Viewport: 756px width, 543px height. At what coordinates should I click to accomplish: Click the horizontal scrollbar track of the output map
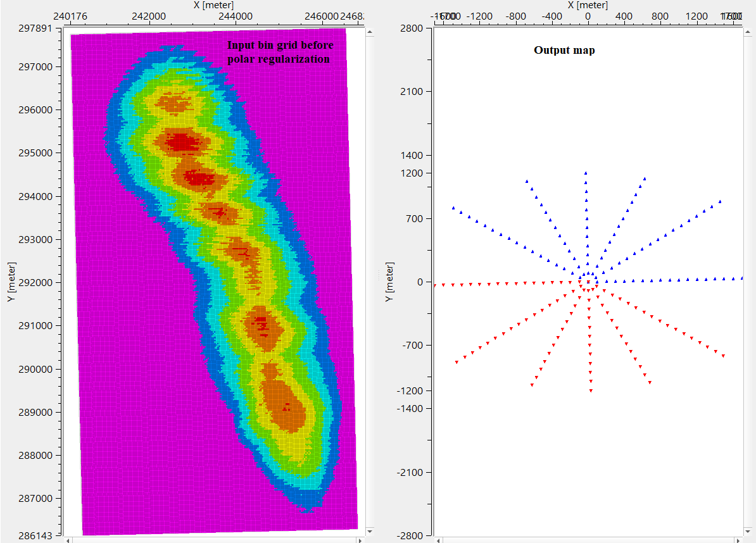[589, 539]
